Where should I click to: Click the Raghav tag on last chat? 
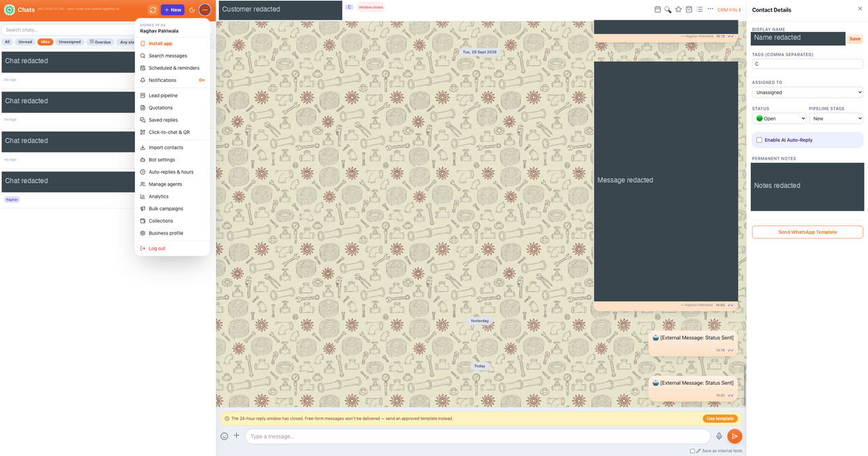[12, 200]
